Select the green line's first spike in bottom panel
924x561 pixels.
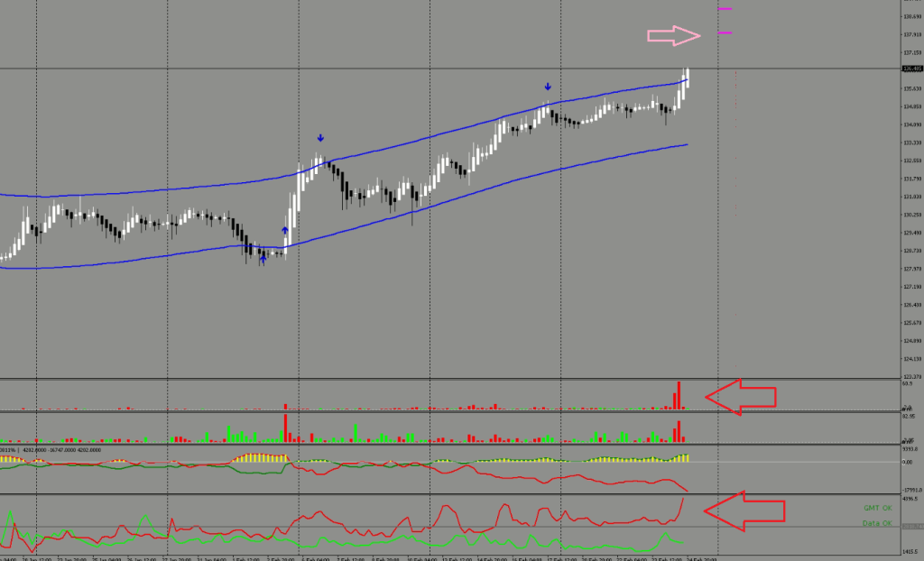[x=10, y=514]
